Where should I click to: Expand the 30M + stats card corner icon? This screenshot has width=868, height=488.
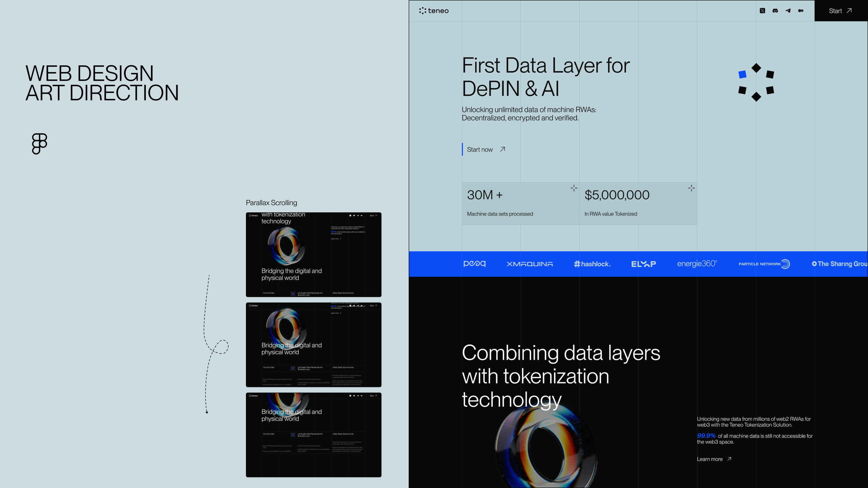tap(574, 188)
